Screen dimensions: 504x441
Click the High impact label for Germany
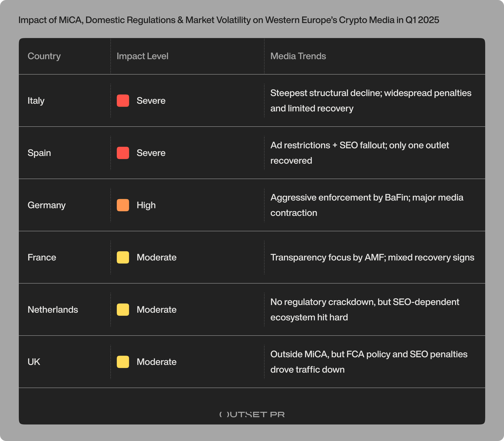[x=146, y=205]
